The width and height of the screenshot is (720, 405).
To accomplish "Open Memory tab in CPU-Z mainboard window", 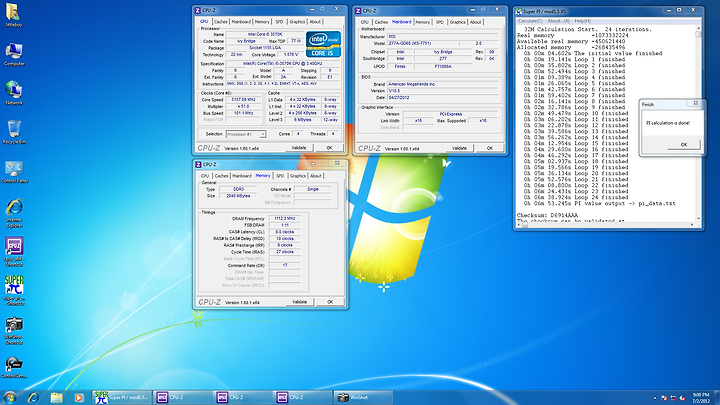I will pos(422,22).
